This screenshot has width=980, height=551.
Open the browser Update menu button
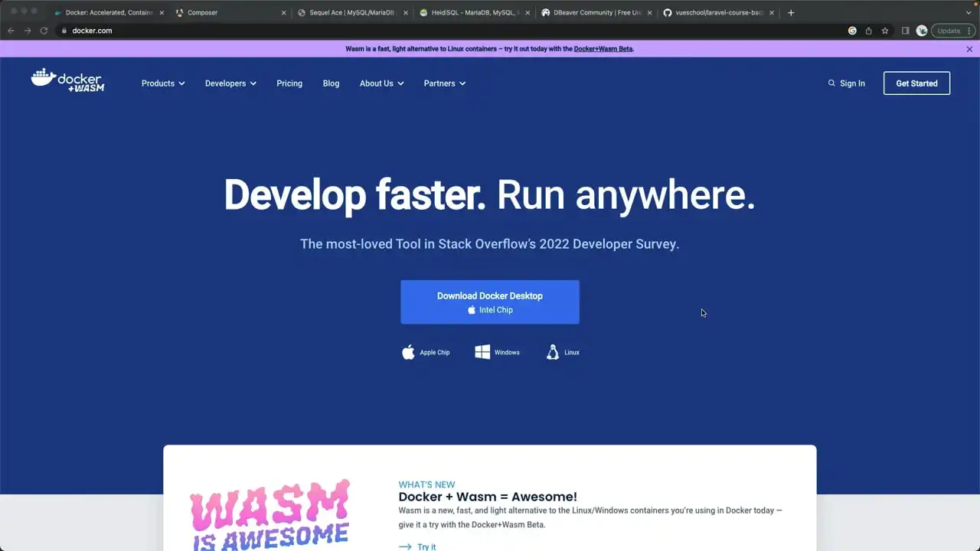(x=953, y=31)
